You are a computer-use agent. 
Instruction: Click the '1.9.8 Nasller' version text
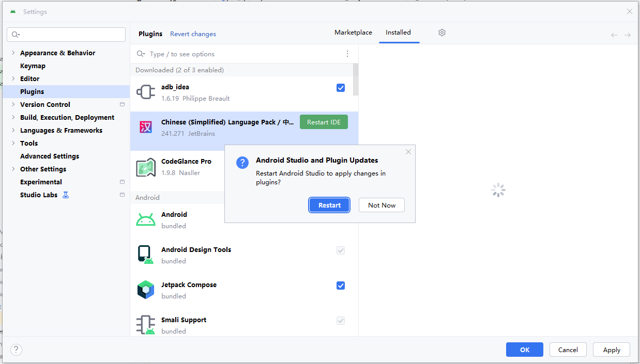(x=180, y=173)
